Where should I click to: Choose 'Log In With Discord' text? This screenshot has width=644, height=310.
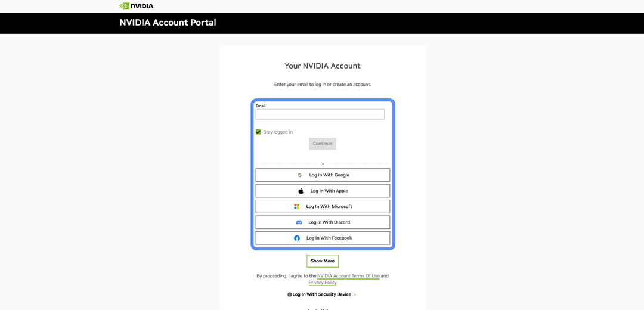(x=329, y=222)
